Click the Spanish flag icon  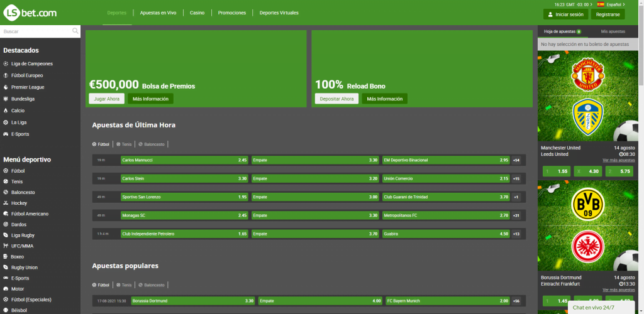coord(601,4)
